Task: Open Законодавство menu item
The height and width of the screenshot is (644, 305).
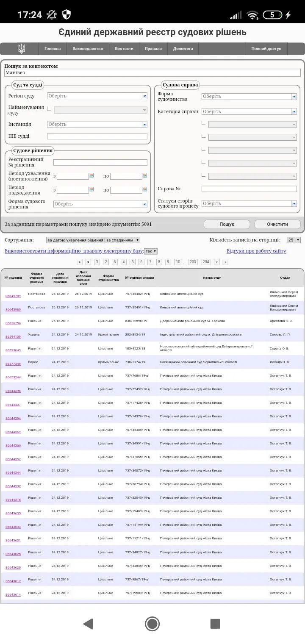Action: (88, 49)
